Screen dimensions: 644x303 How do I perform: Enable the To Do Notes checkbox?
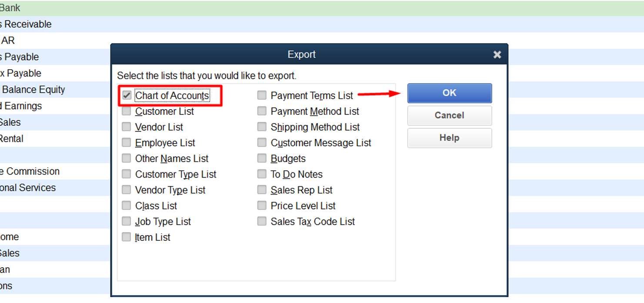(262, 174)
